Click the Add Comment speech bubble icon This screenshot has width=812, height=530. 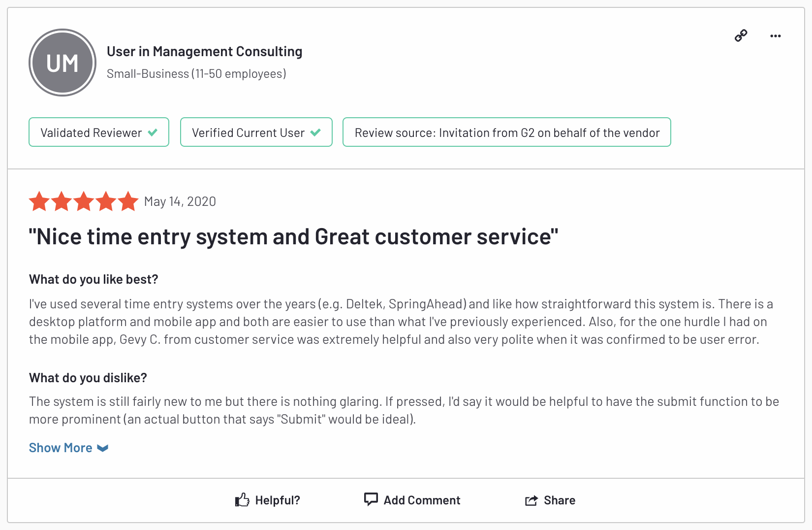click(371, 499)
